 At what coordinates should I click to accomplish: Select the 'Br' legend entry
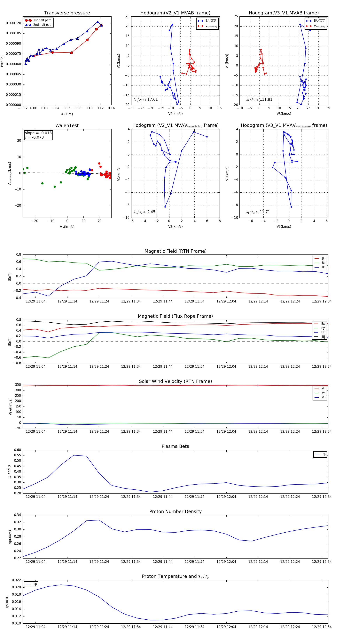tap(320, 259)
